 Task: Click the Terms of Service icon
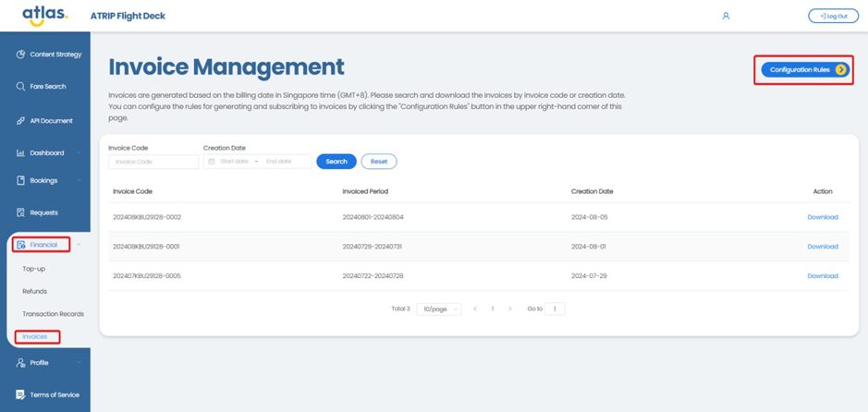pos(20,394)
